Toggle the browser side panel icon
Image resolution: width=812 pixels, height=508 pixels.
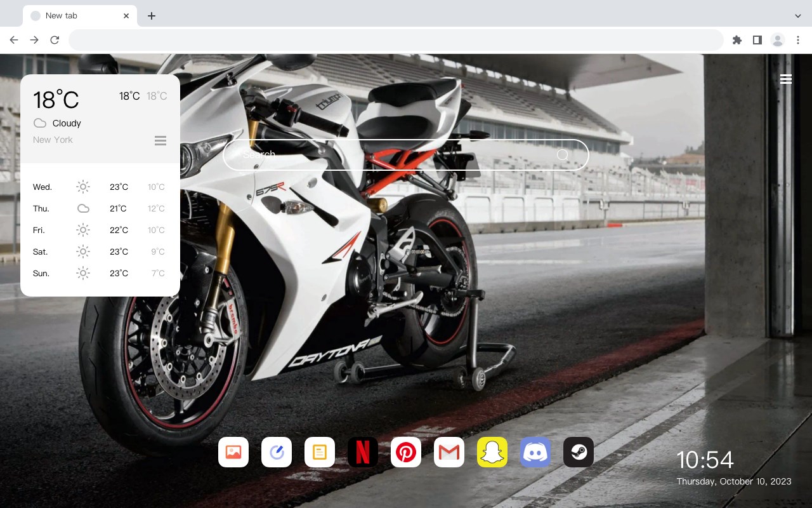pyautogui.click(x=757, y=40)
